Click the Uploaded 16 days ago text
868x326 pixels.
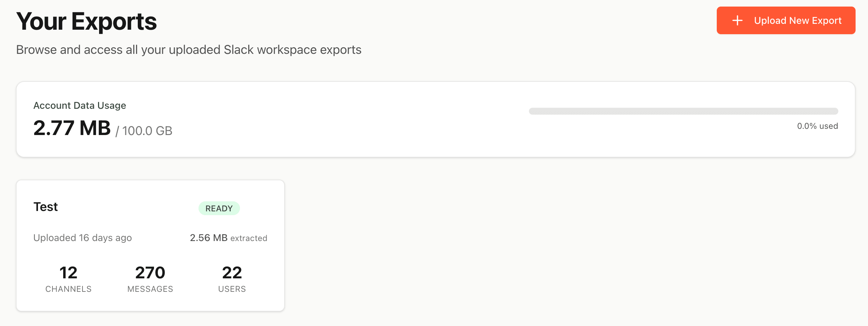(82, 238)
